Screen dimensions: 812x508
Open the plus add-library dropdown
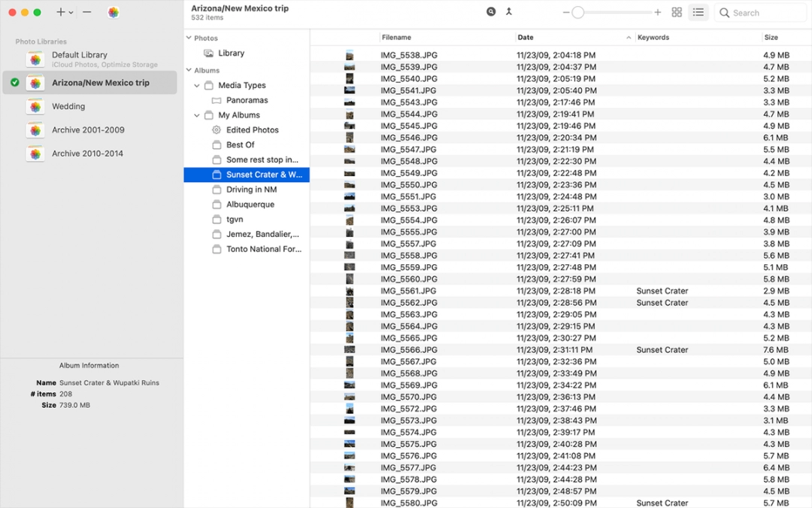click(x=65, y=12)
